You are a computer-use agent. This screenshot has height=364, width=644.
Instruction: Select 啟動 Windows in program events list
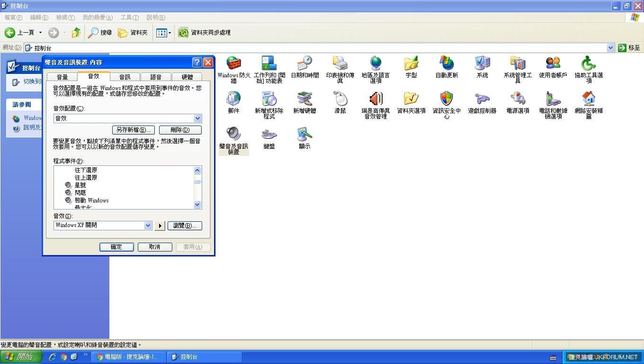tap(91, 200)
